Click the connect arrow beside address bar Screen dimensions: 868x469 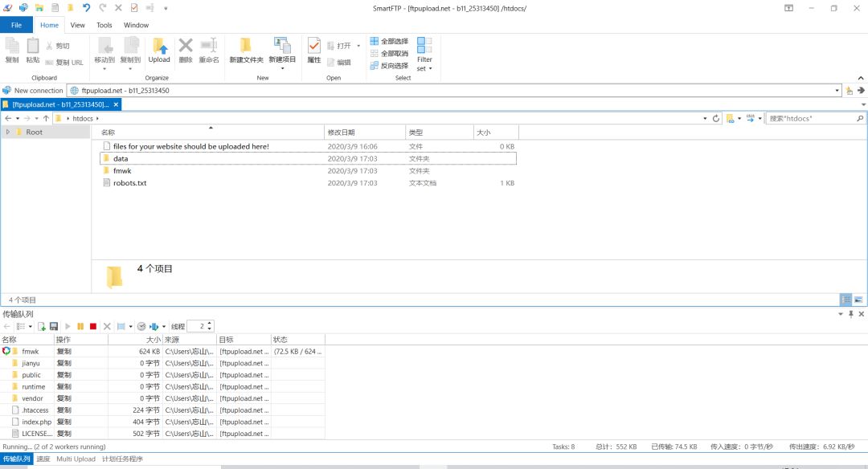tap(861, 91)
